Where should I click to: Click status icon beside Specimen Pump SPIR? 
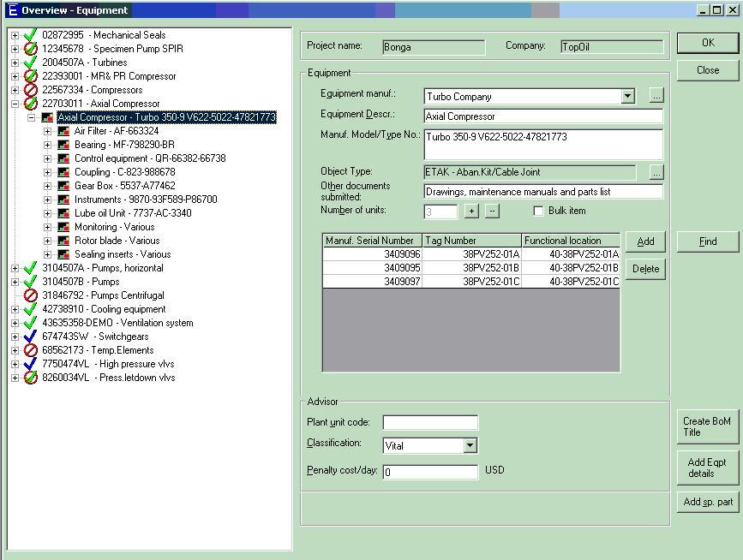30,48
